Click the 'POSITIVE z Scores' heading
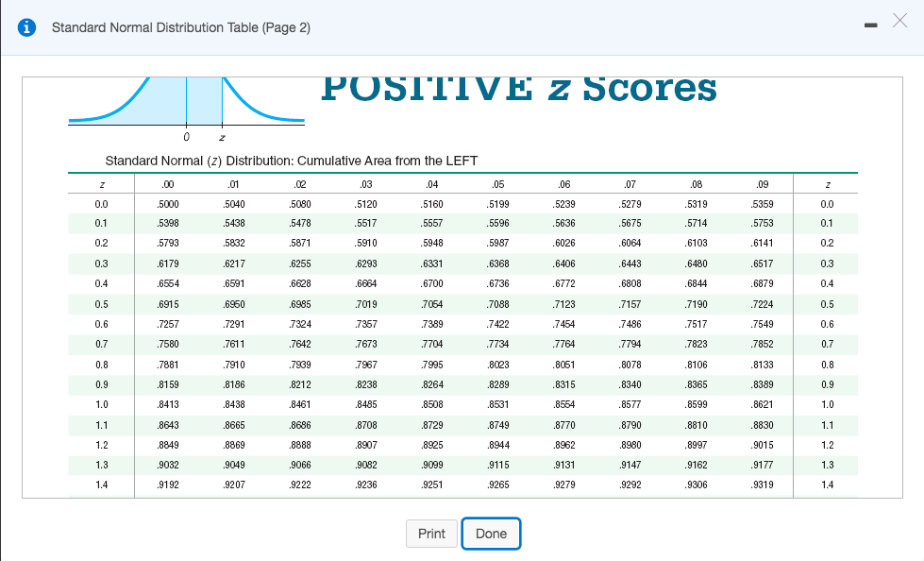 click(x=519, y=90)
